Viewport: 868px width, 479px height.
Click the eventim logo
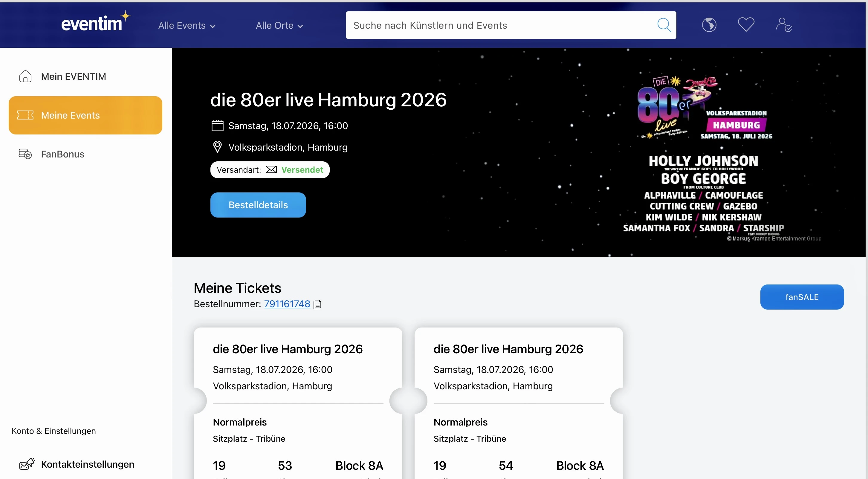(x=96, y=22)
